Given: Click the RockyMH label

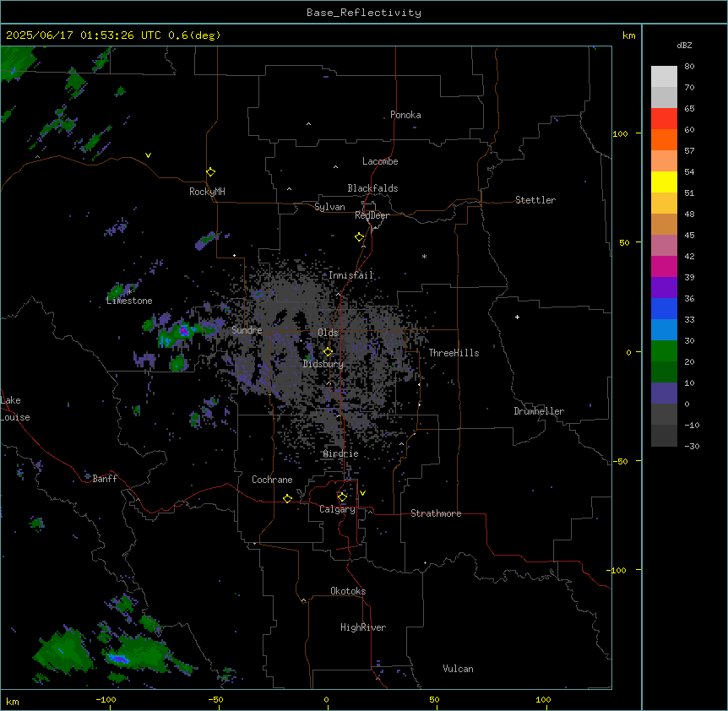Looking at the screenshot, I should tap(207, 192).
